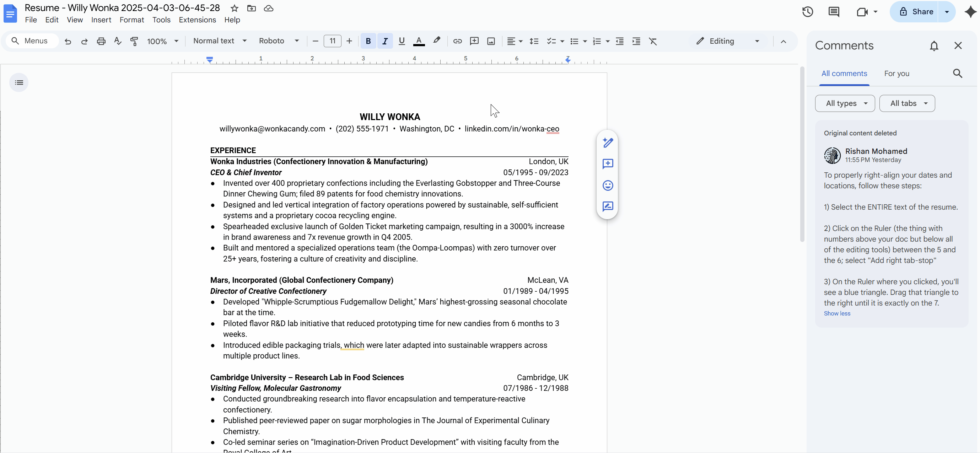
Task: Open the Edit menu
Action: click(52, 20)
